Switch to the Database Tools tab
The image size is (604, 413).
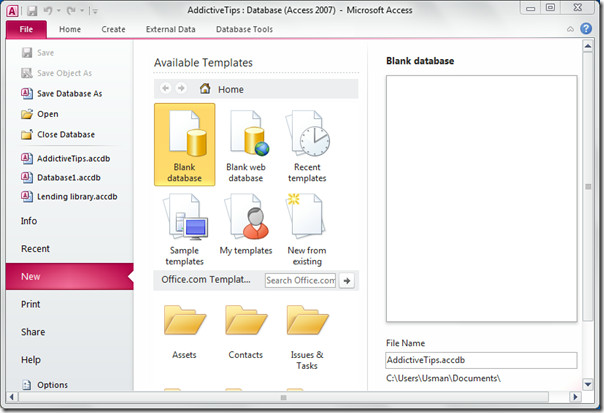click(x=244, y=29)
